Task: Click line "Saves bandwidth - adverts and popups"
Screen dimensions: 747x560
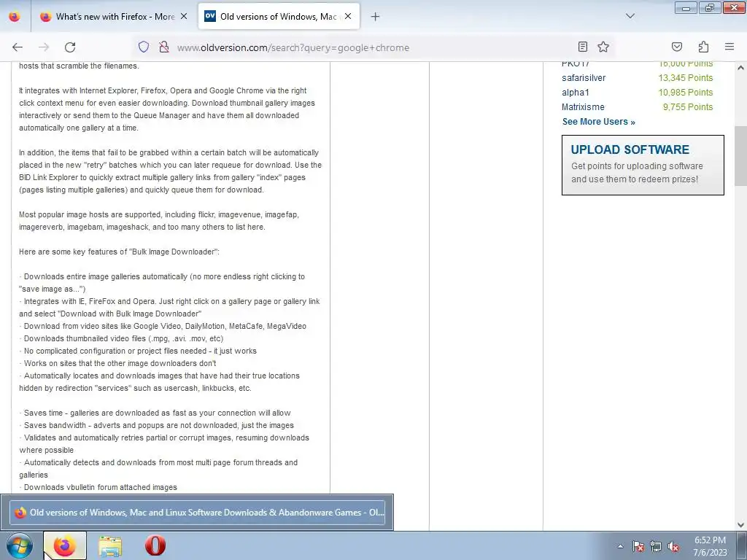Action: pos(157,425)
